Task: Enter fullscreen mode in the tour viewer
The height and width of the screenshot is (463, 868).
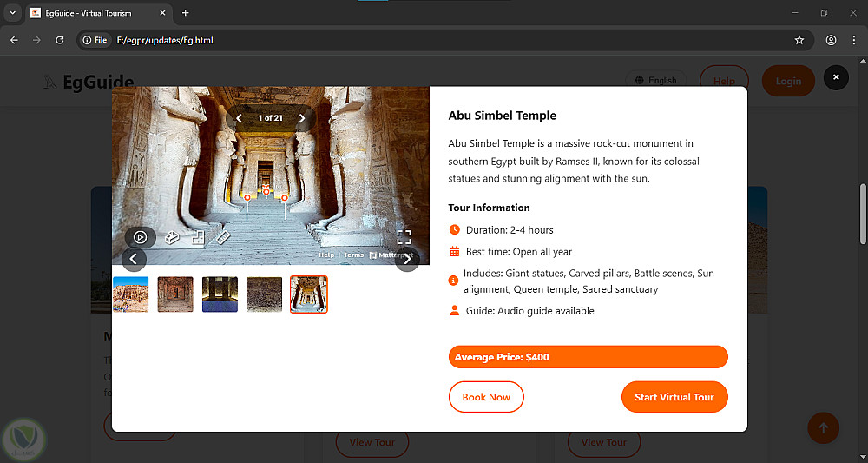Action: 404,236
